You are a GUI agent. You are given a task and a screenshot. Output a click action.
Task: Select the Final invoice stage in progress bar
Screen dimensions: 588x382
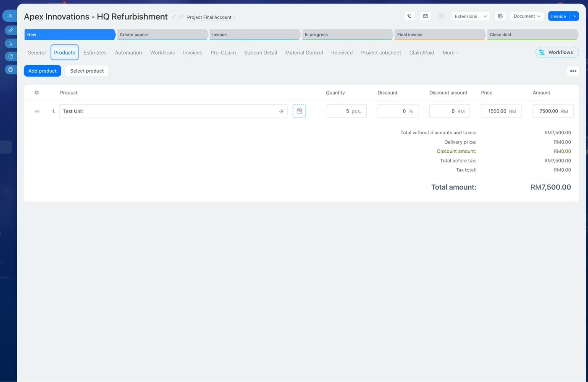(439, 35)
